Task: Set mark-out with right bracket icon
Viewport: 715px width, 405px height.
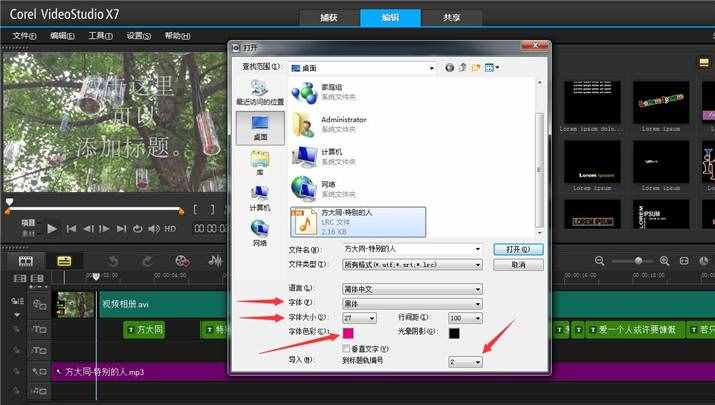Action: (x=212, y=209)
